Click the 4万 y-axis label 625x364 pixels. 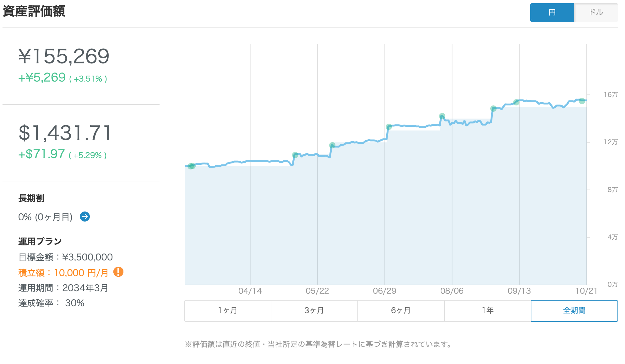[613, 237]
